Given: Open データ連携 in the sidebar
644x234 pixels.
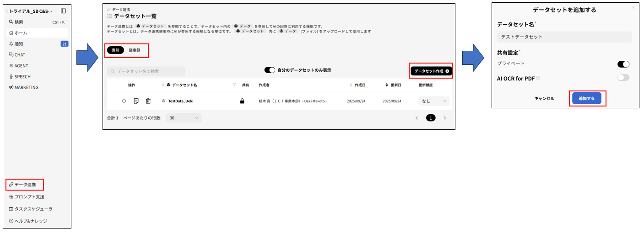Looking at the screenshot, I should (25, 185).
